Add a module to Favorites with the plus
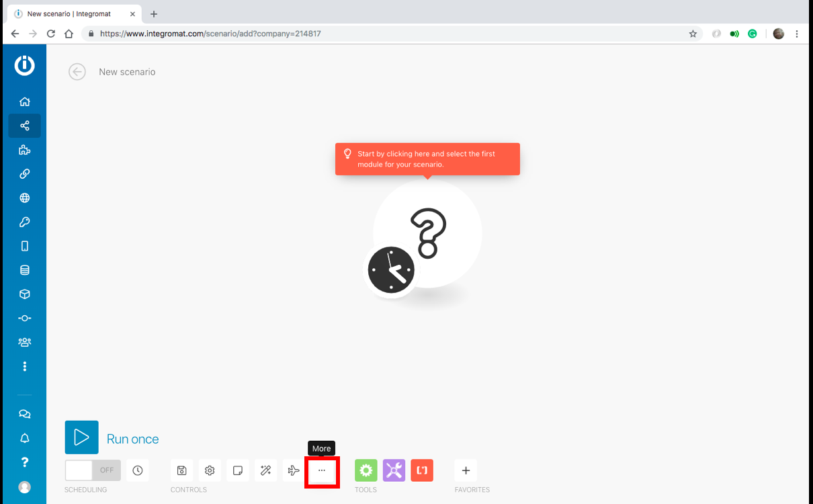This screenshot has height=504, width=813. click(x=466, y=470)
